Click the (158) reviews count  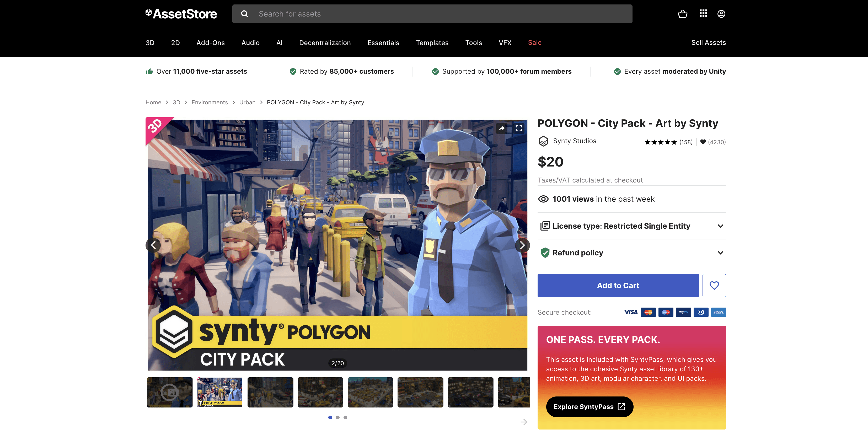686,142
